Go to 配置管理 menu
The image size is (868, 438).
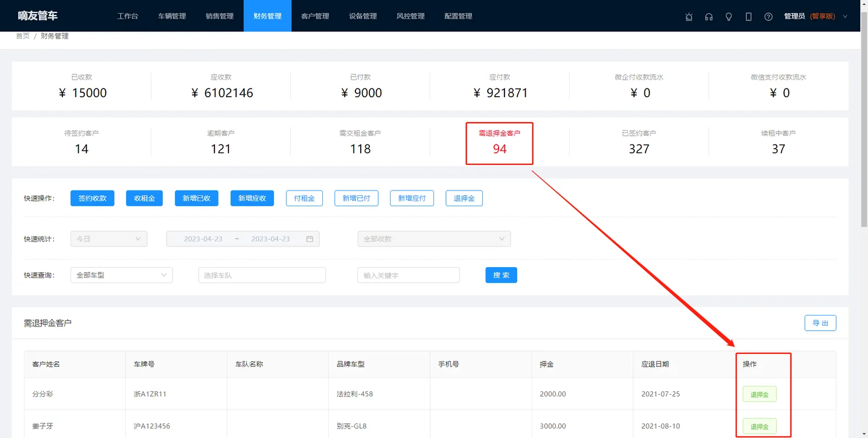click(x=458, y=16)
